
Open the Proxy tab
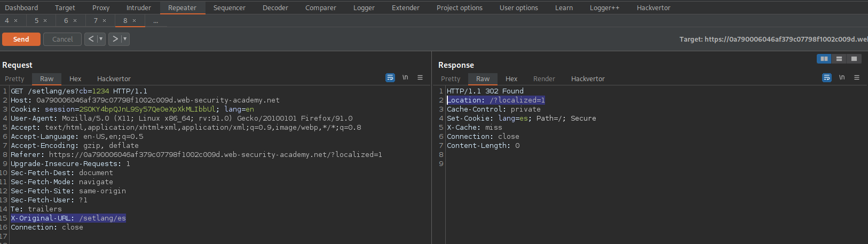coord(101,7)
